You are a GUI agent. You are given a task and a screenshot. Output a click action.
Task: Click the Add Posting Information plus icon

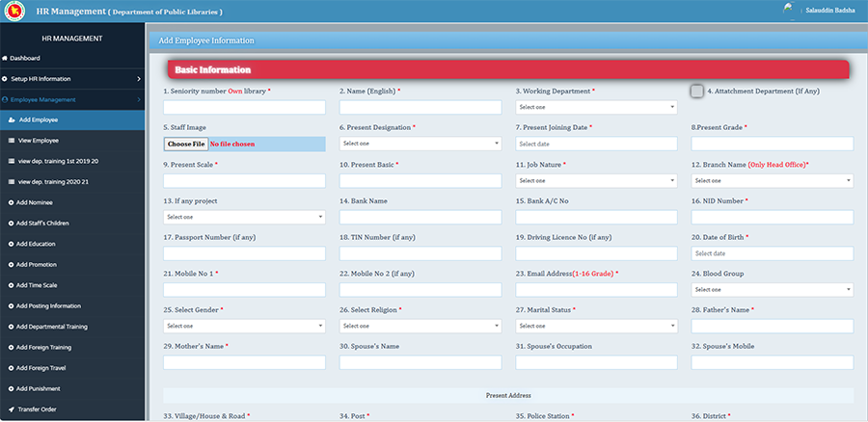(11, 305)
